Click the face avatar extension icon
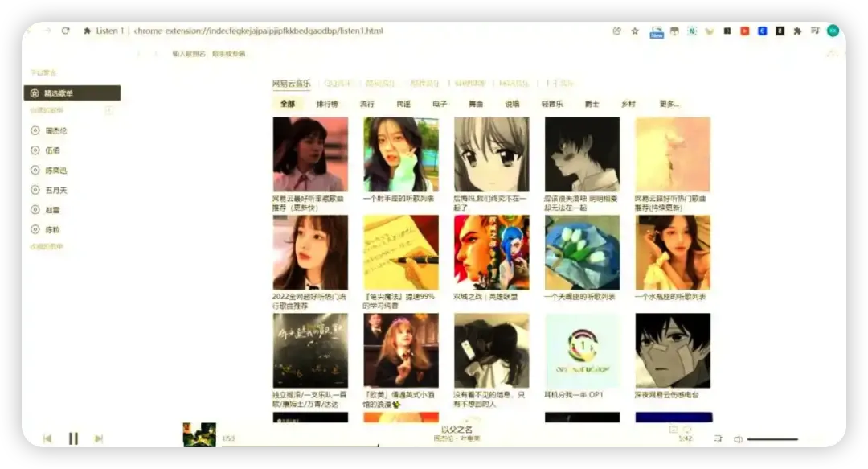Viewport: 868px width, 469px height. pyautogui.click(x=674, y=31)
